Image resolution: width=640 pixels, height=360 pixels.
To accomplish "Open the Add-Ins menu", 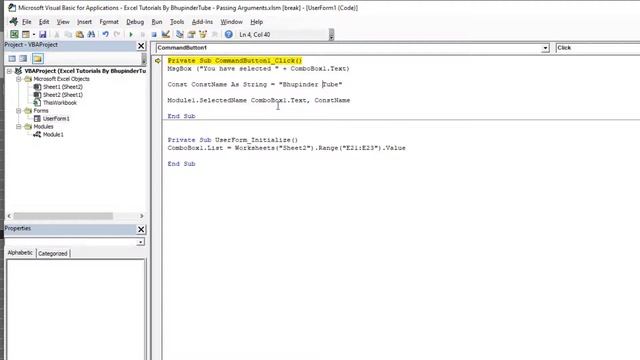I will pos(202,22).
